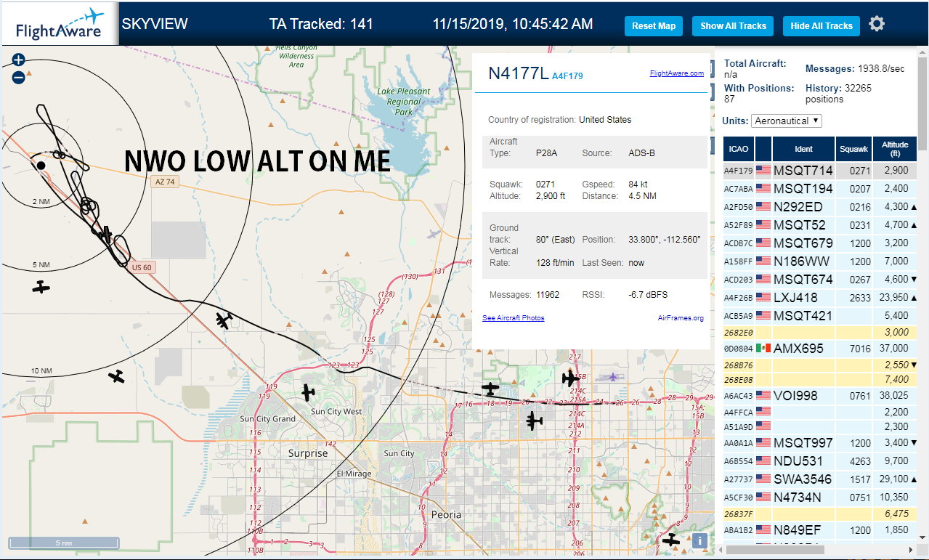The image size is (929, 560).
Task: Click the US flag in MSQT714 row
Action: click(x=763, y=171)
